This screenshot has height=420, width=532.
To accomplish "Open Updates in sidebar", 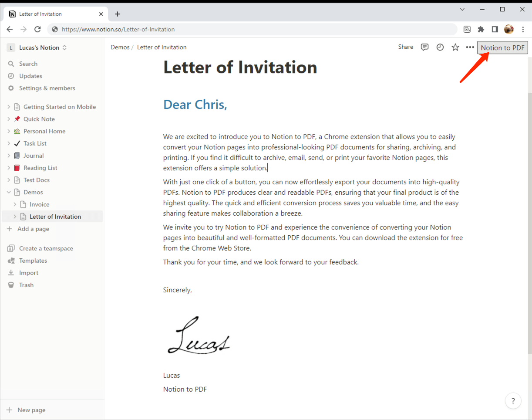I will tap(30, 76).
